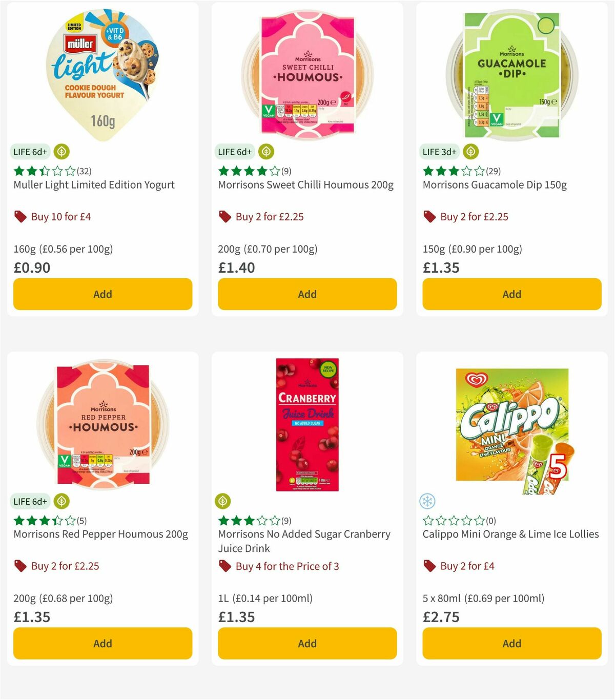The height and width of the screenshot is (700, 615).
Task: Click the LIFE 3d+ badge on Guacamole Dip
Action: click(x=439, y=152)
